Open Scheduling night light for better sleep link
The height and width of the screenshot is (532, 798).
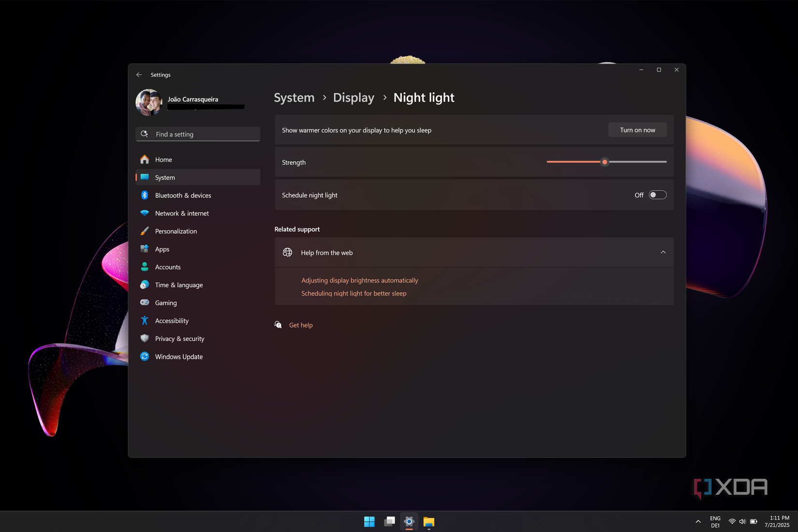coord(354,294)
